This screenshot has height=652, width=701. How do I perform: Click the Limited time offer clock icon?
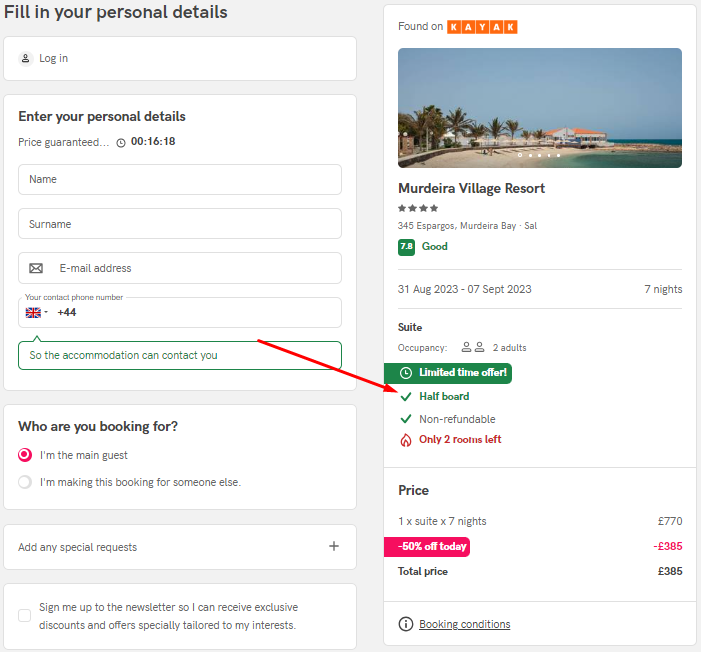pos(405,373)
